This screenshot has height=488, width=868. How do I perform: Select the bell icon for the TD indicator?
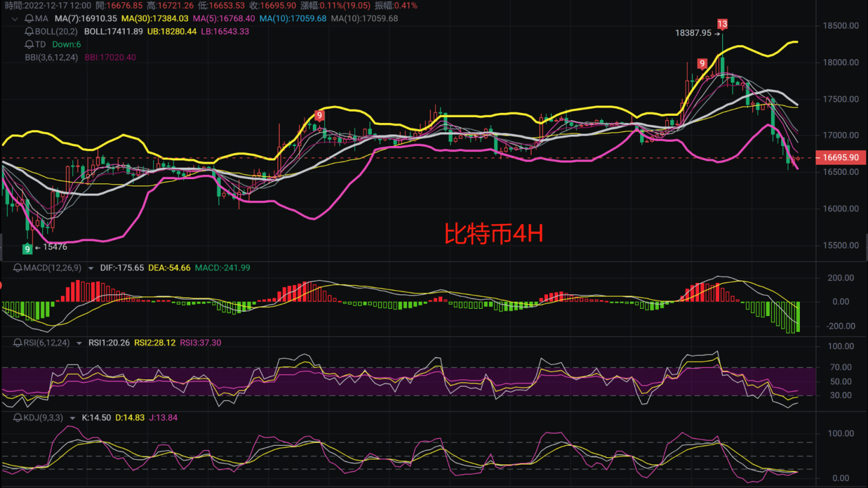29,44
